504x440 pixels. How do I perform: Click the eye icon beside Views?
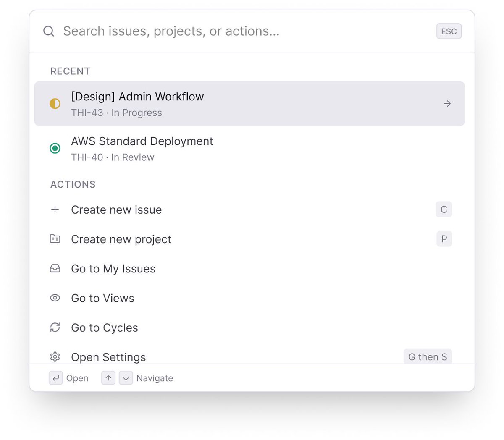click(55, 298)
